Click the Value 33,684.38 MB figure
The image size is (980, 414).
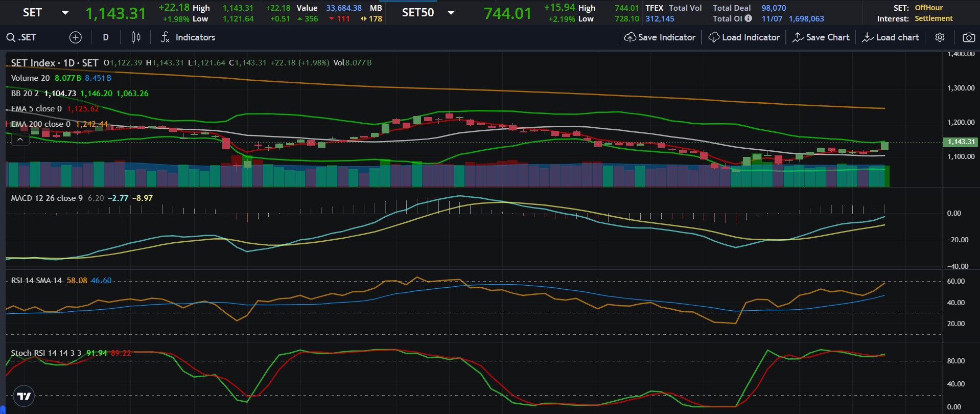(344, 8)
